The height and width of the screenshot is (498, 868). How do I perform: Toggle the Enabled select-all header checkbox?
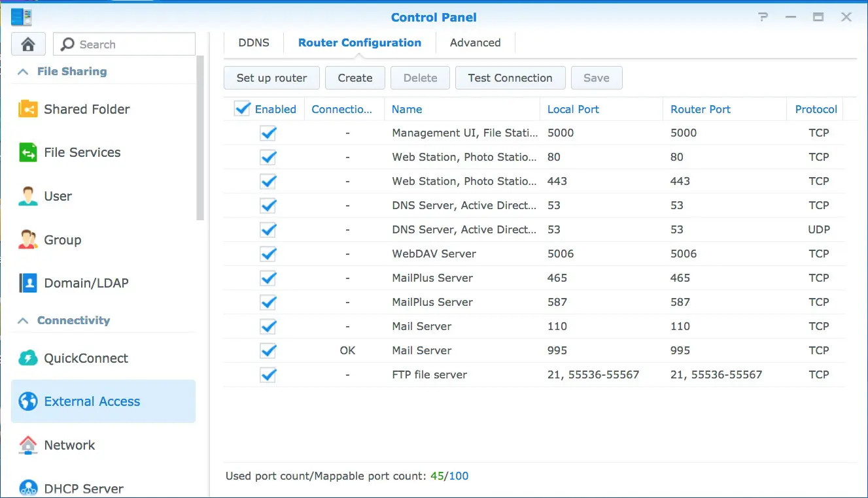(x=242, y=109)
